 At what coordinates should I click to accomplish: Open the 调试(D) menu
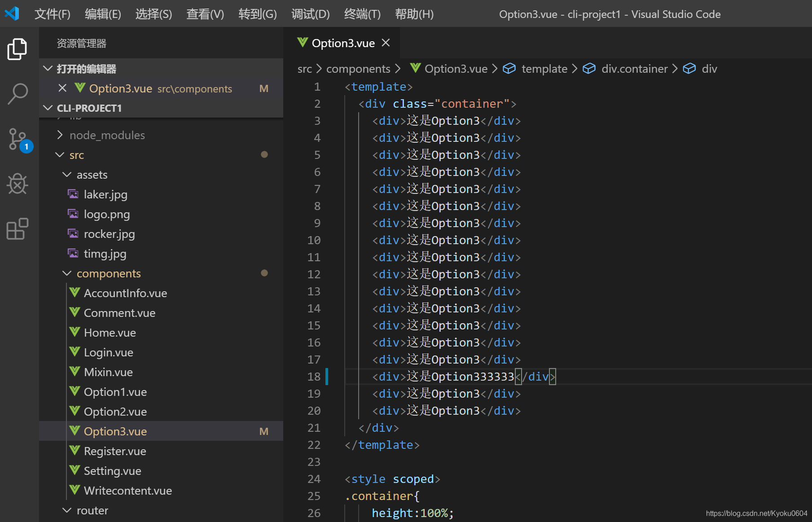click(x=310, y=14)
